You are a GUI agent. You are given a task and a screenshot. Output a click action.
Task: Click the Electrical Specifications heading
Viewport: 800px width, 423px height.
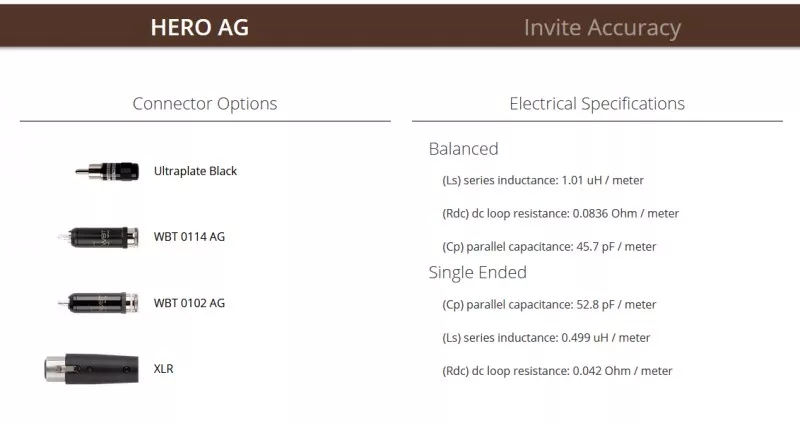(x=597, y=104)
